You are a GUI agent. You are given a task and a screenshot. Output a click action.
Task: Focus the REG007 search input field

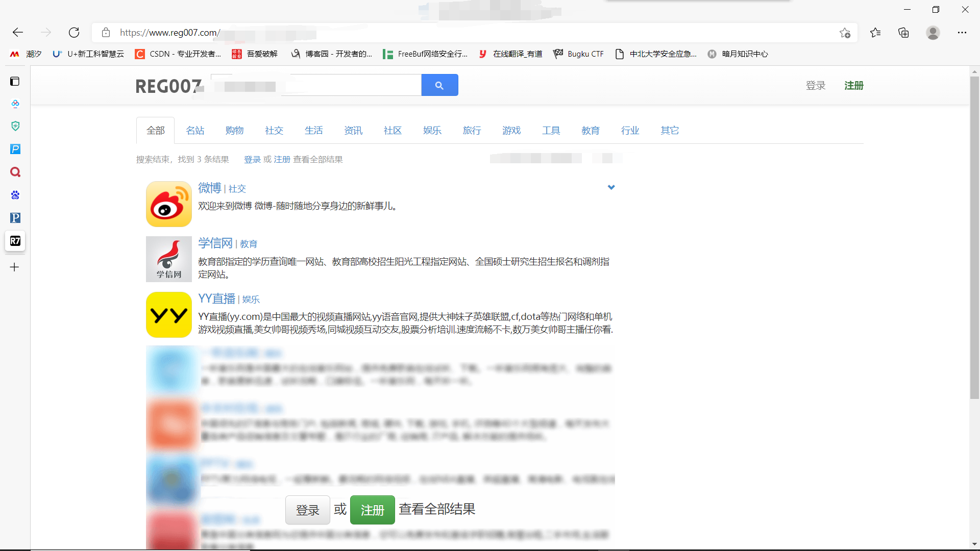(x=316, y=85)
